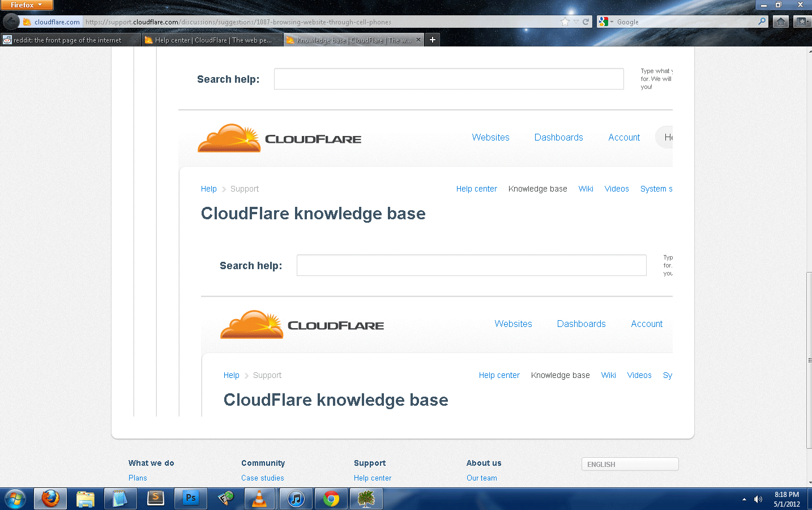Open the System link in the outer frame's subnav
This screenshot has width=812, height=510.
coord(656,189)
